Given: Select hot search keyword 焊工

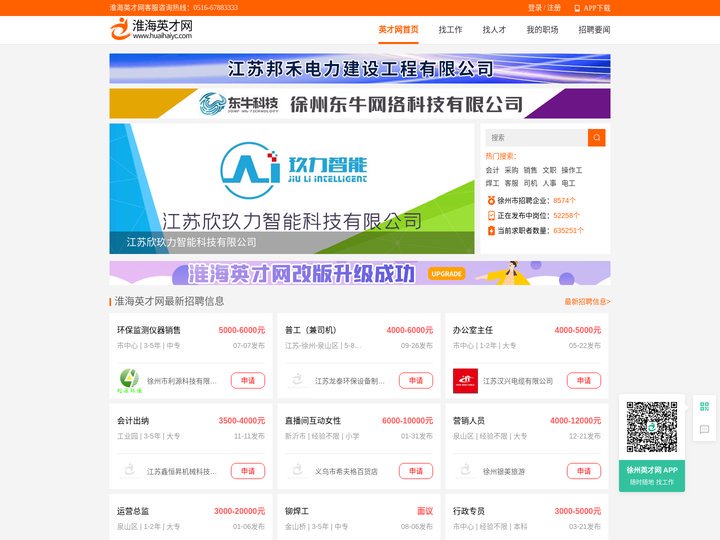Looking at the screenshot, I should click(492, 183).
